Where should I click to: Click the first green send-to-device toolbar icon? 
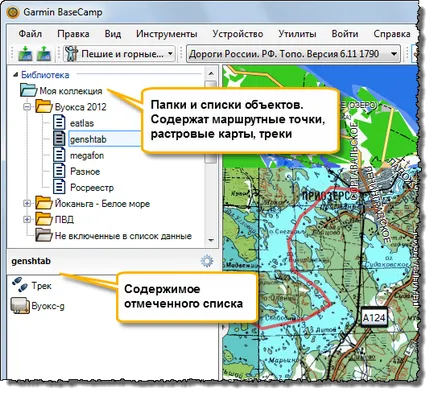click(x=25, y=53)
